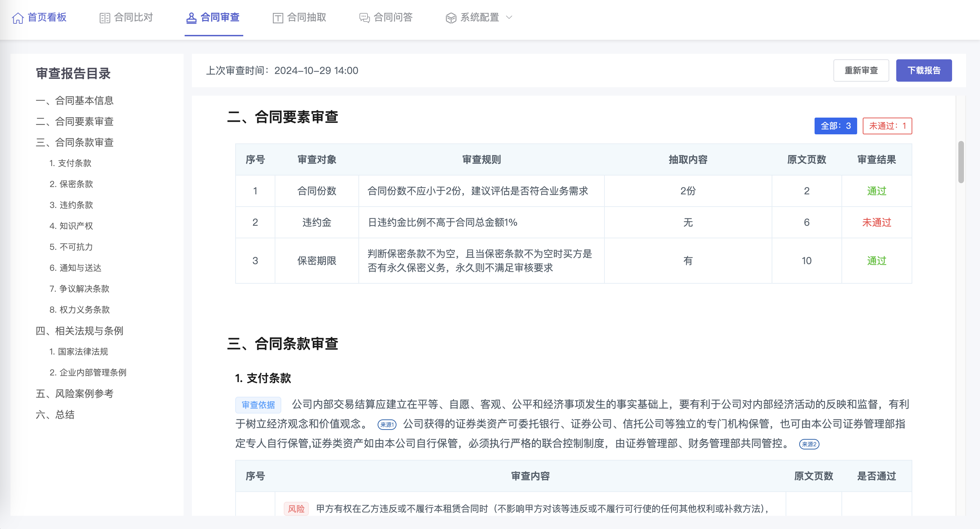Screen dimensions: 980x529
Task: Select 四、相关法规与条例 directory entry
Action: pyautogui.click(x=79, y=330)
